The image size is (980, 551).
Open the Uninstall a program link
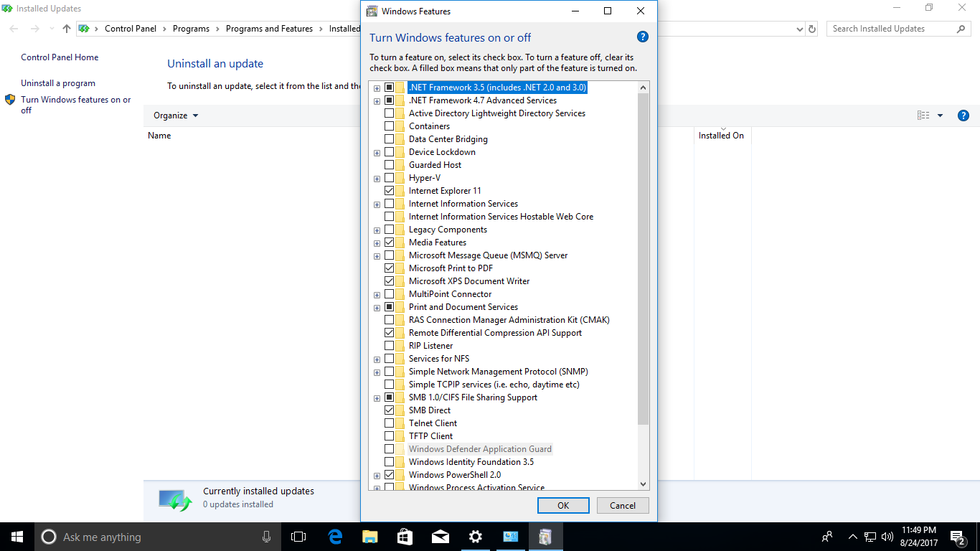pyautogui.click(x=58, y=83)
